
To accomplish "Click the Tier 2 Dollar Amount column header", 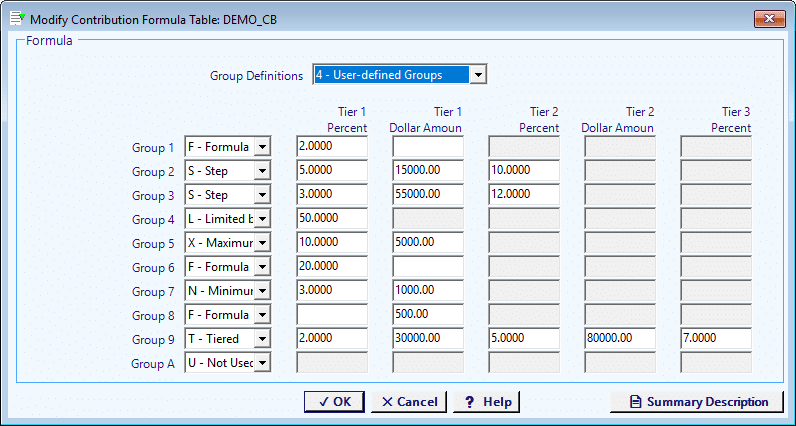I will [617, 120].
